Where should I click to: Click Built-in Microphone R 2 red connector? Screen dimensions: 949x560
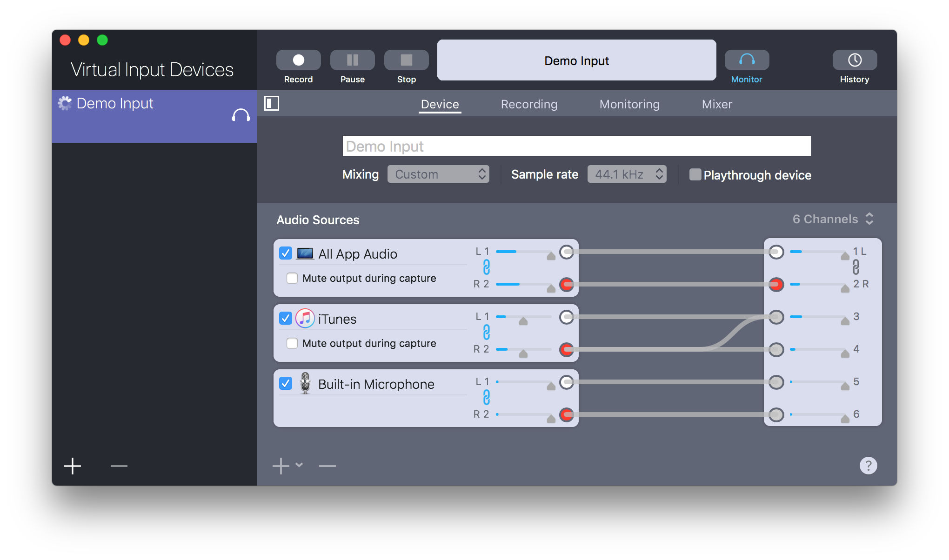pos(566,415)
